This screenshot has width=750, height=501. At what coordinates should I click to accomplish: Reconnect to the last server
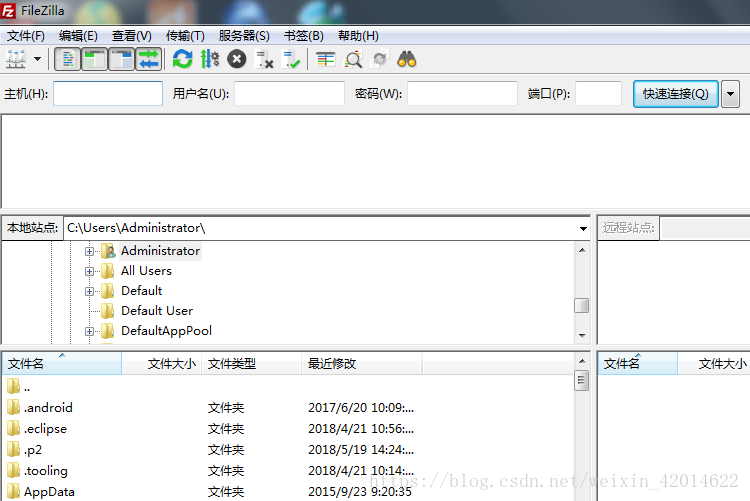point(291,59)
